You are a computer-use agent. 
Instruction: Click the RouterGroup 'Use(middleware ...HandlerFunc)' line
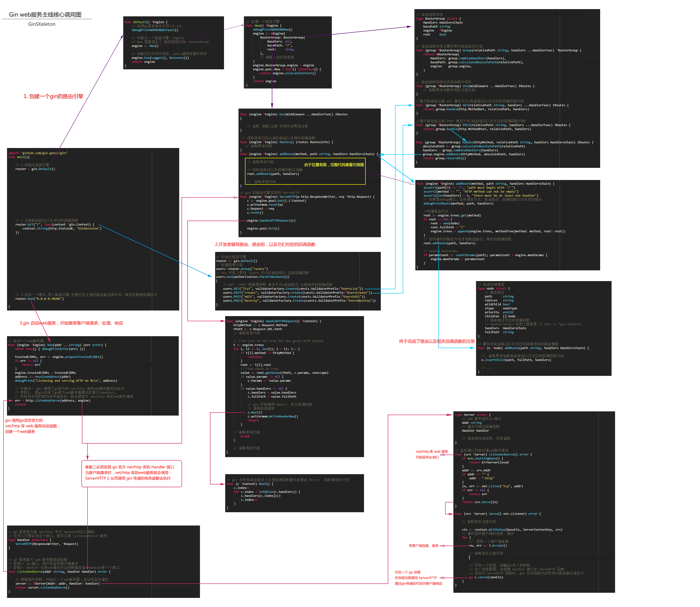pyautogui.click(x=475, y=86)
